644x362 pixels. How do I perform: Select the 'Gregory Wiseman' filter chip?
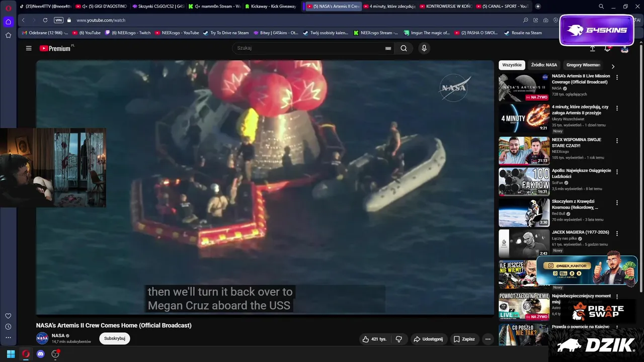coord(583,65)
